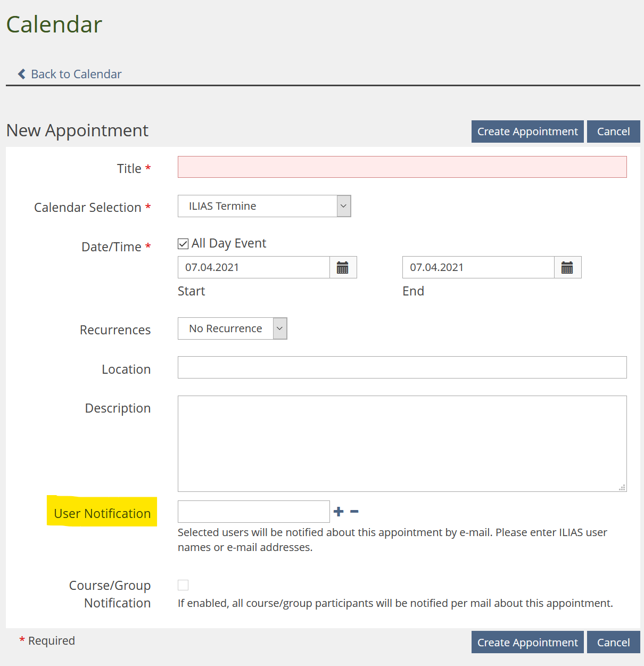The height and width of the screenshot is (666, 644).
Task: Click into the Location field
Action: click(x=402, y=367)
